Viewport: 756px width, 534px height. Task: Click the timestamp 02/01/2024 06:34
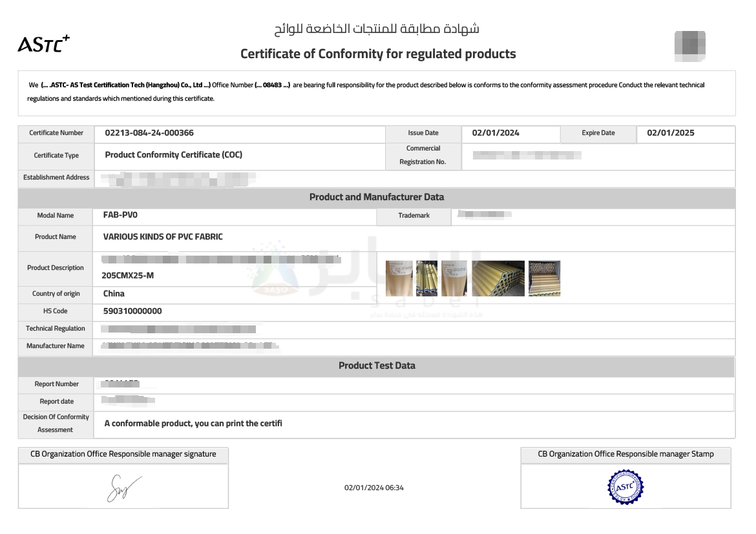374,488
